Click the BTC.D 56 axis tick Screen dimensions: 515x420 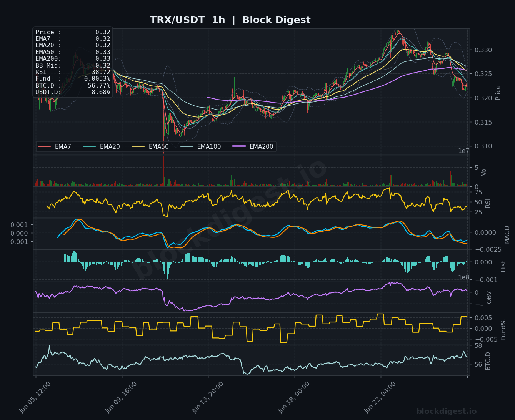pos(478,364)
